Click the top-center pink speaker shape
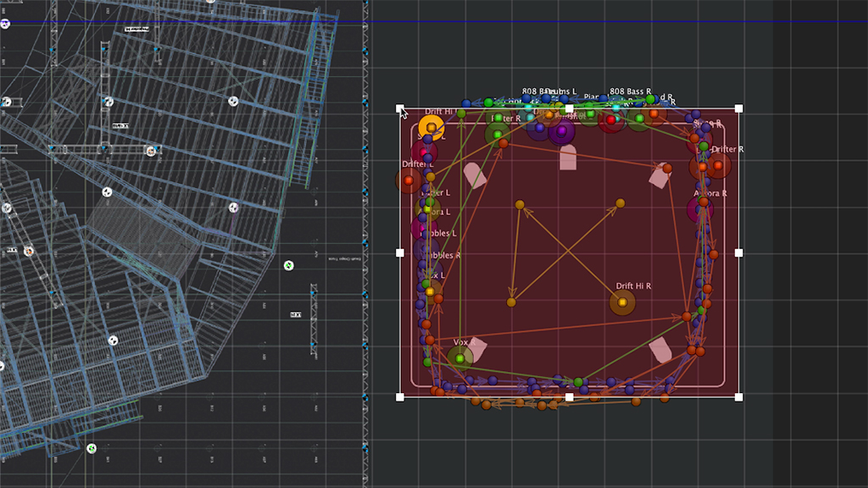Image resolution: width=868 pixels, height=488 pixels. pos(568,158)
